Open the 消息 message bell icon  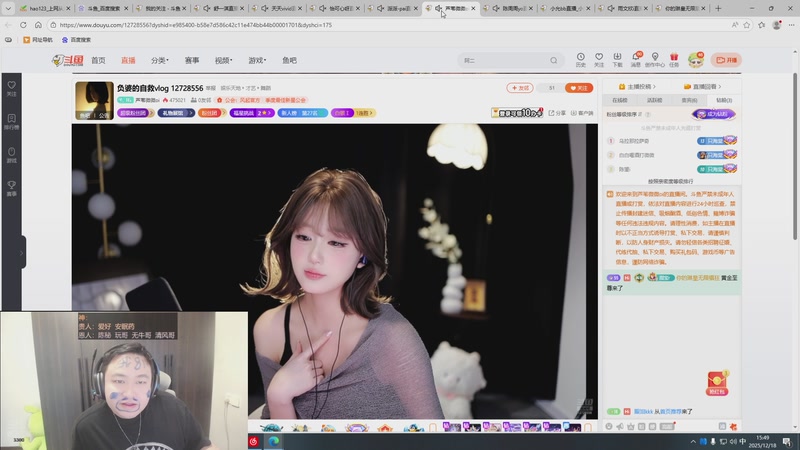coord(636,60)
